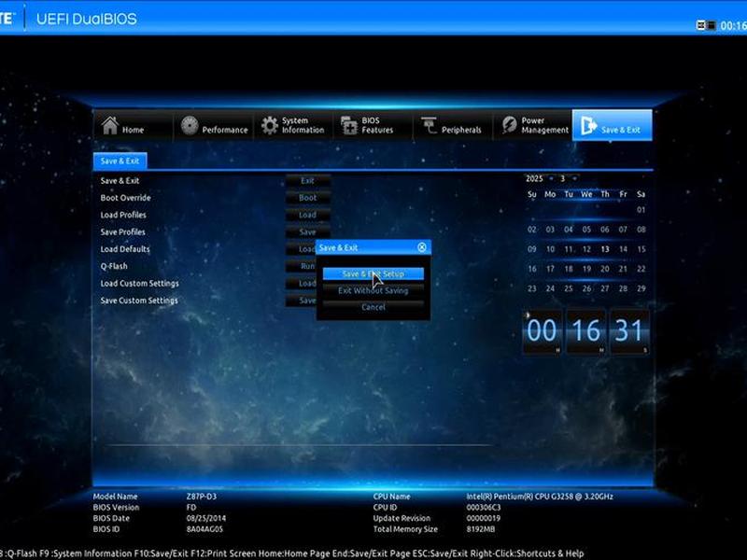The image size is (747, 560).
Task: Click the calendar year 2025
Action: (534, 178)
